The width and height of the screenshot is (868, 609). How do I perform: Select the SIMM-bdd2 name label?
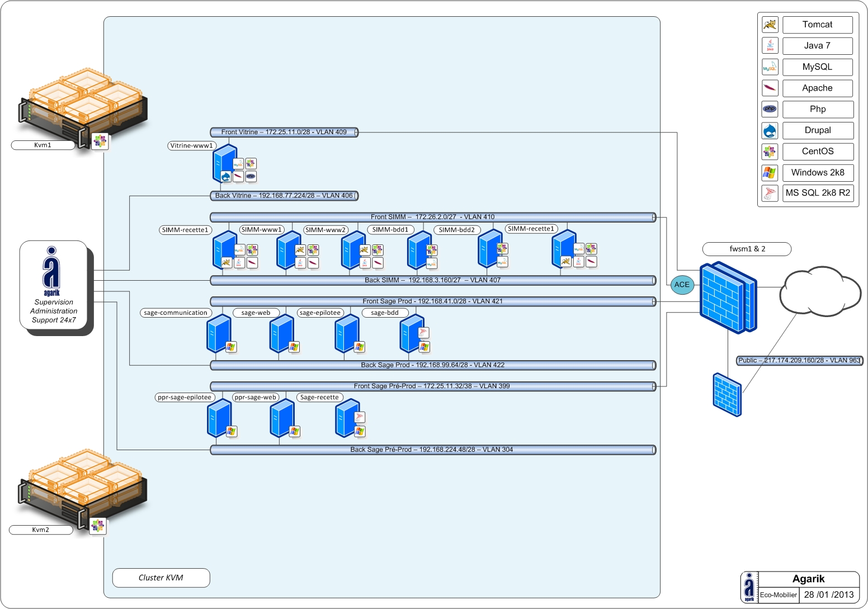456,230
